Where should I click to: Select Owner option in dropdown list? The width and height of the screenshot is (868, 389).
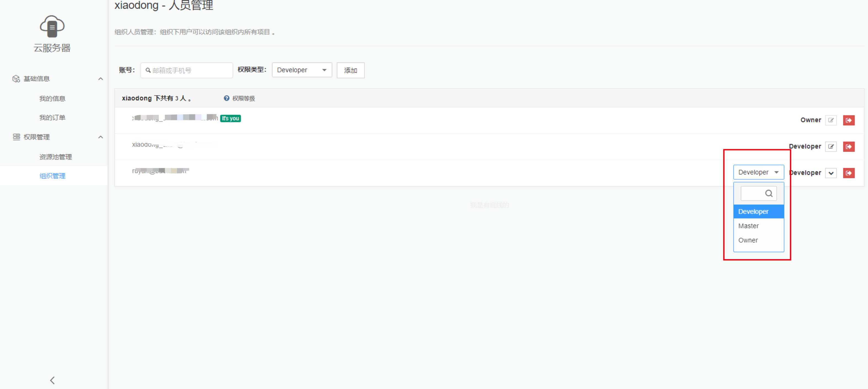759,240
